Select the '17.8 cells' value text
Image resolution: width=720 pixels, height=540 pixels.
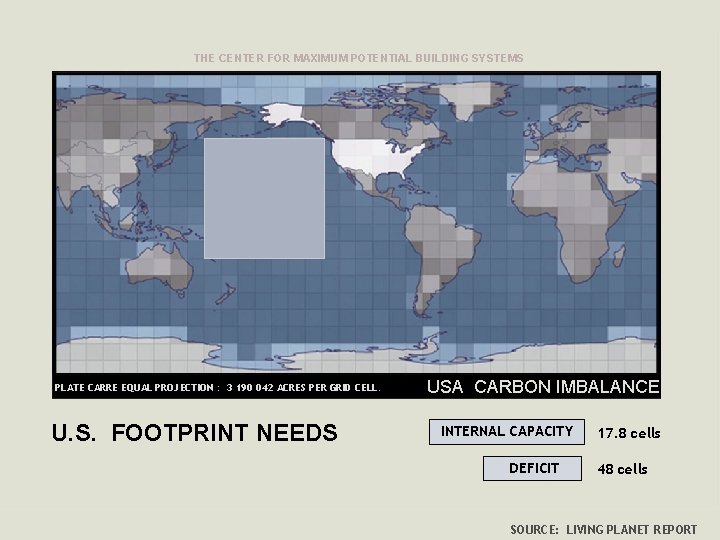629,433
